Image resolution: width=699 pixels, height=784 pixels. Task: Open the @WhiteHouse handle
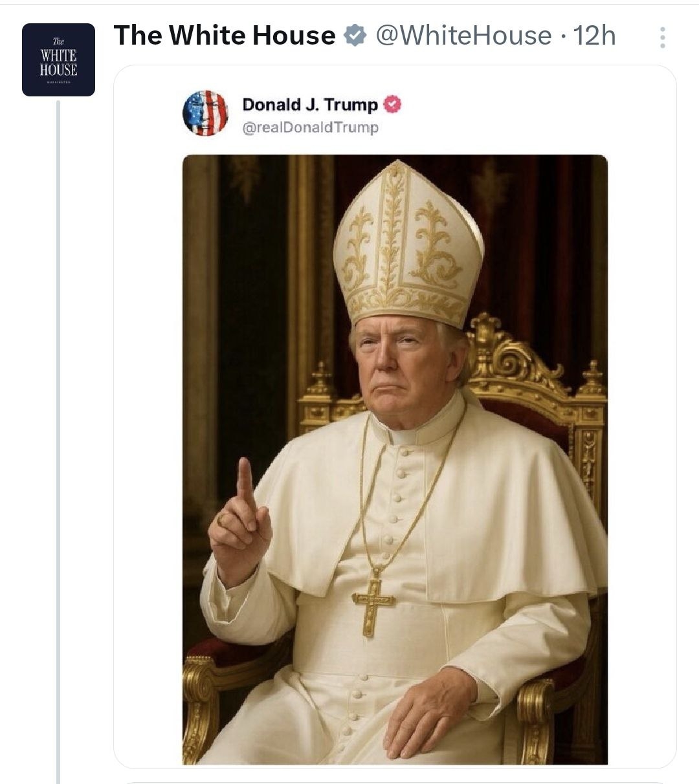tap(463, 36)
